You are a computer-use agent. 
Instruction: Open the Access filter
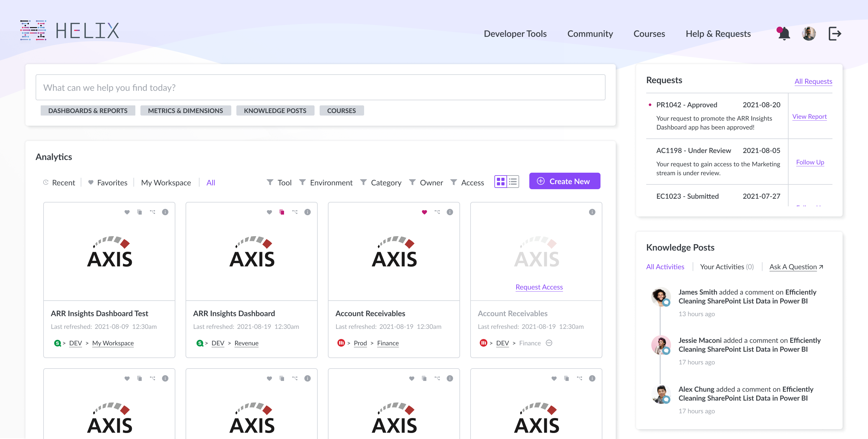(467, 183)
